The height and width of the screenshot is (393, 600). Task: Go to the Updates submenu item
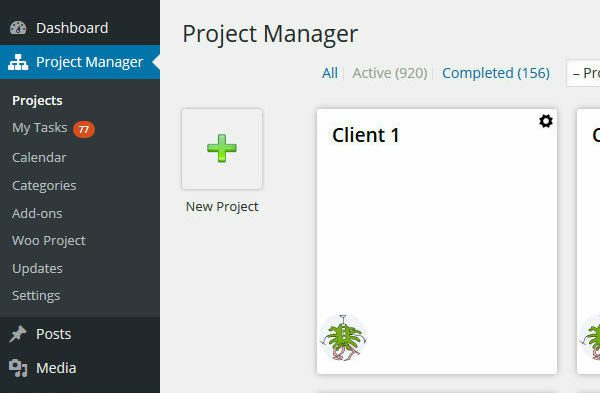tap(37, 269)
